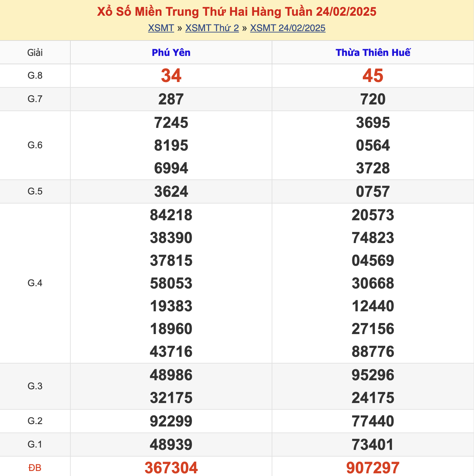Click the number 8195
The width and height of the screenshot is (474, 476).
point(171,145)
